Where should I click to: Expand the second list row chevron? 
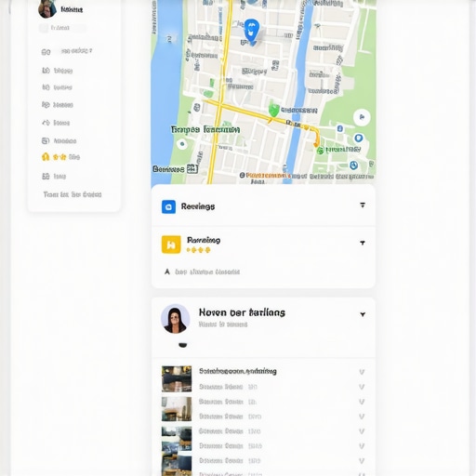pos(362,387)
